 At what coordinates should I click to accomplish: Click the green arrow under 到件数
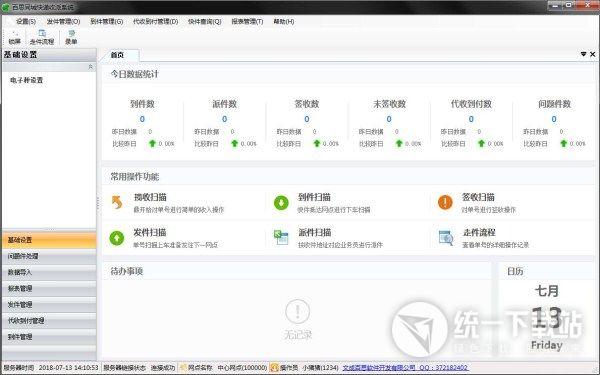tap(152, 143)
